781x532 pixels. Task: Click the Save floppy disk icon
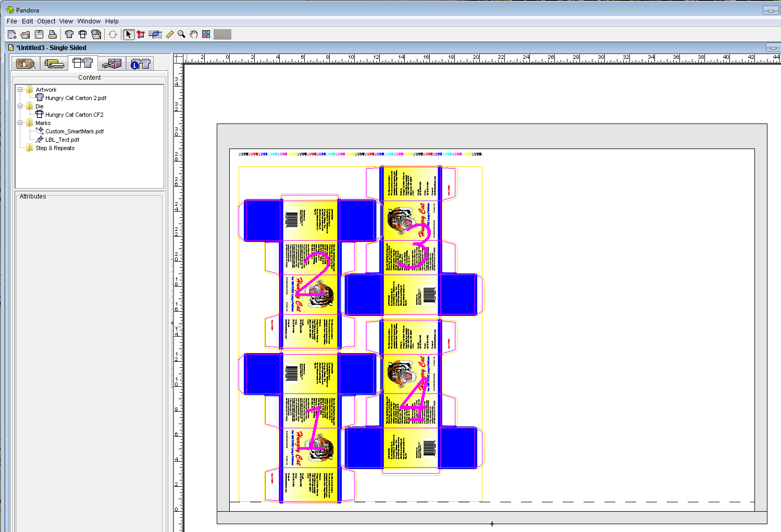click(x=39, y=34)
